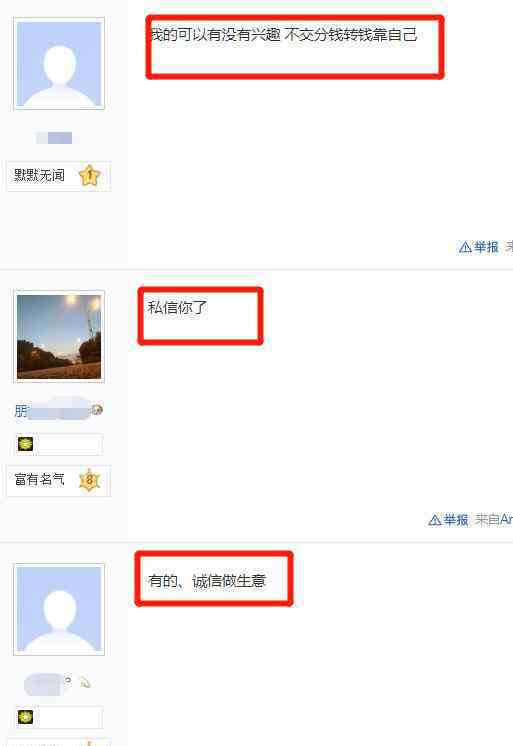
Task: Report the 私信你了 reply via 举报
Action: [455, 520]
